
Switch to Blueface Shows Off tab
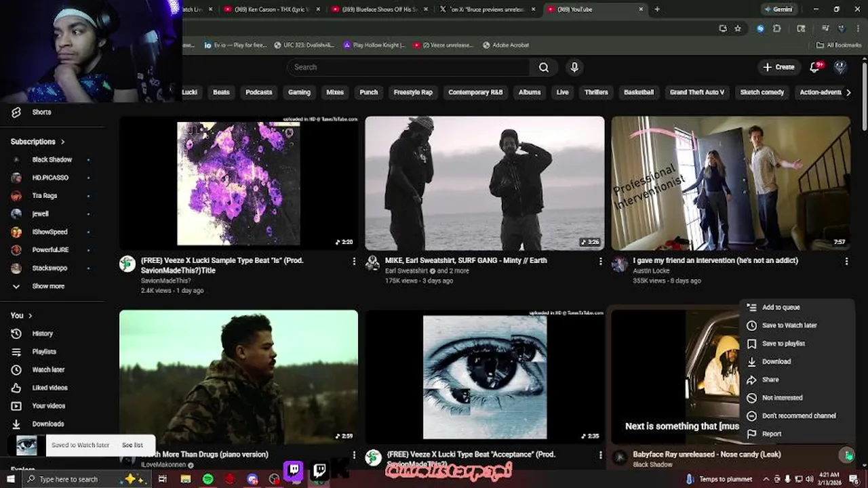[380, 9]
